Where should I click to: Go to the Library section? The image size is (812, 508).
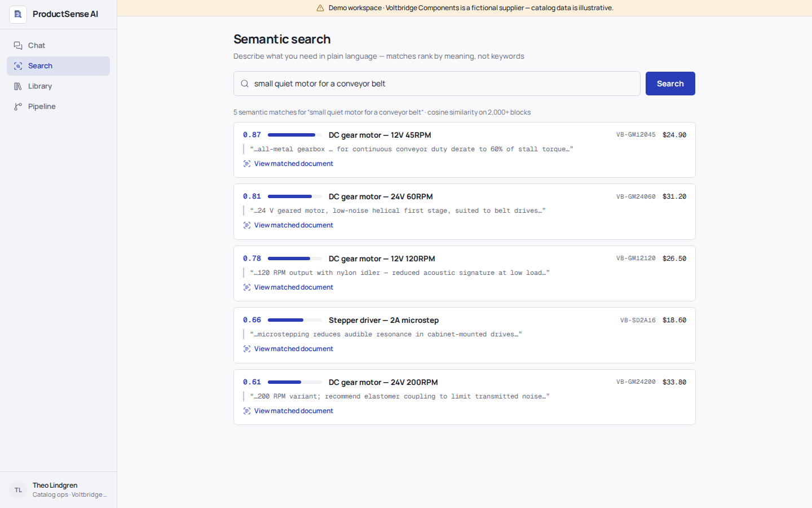(x=58, y=86)
